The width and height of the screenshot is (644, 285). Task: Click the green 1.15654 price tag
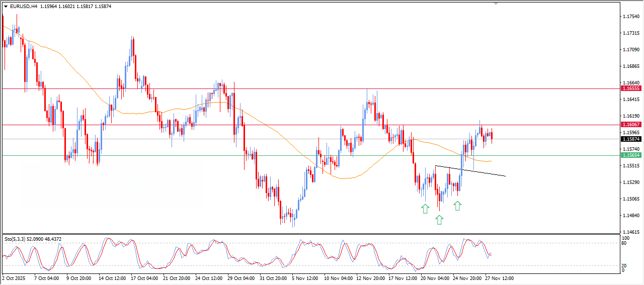631,155
